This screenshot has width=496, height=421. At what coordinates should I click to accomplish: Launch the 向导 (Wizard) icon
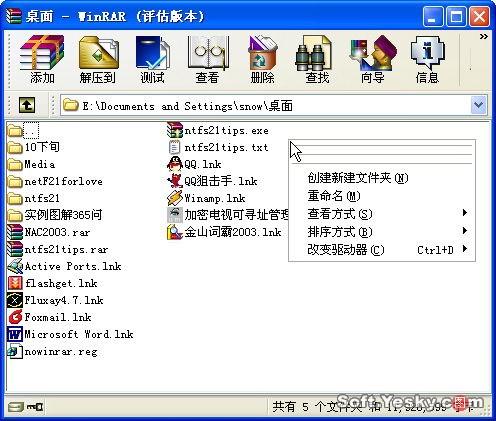tap(373, 59)
